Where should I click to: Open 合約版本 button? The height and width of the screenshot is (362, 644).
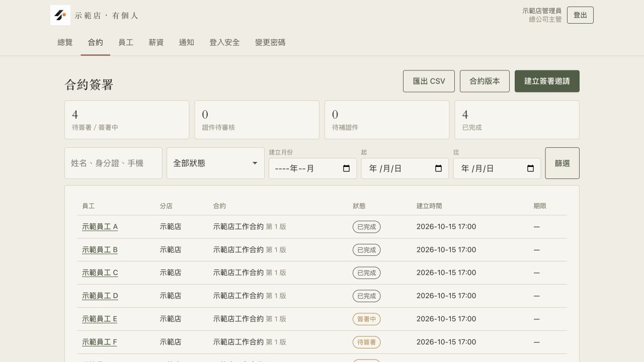click(x=485, y=81)
